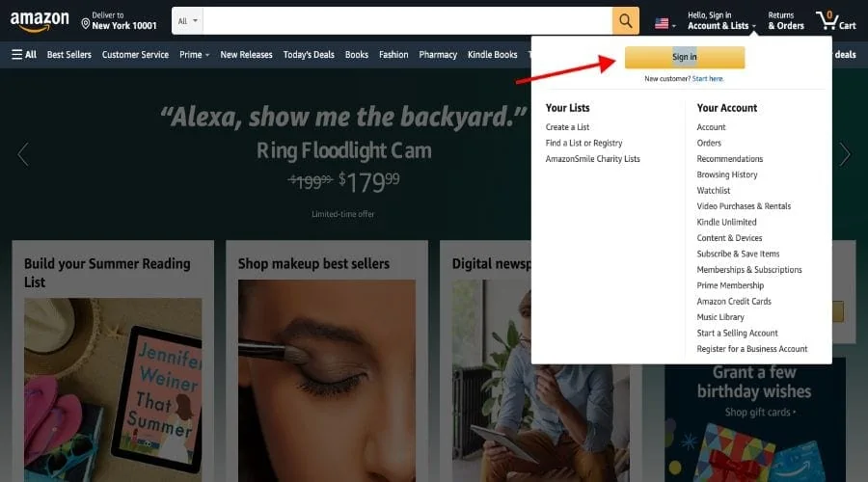Viewport: 868px width, 482px height.
Task: Click the Ring Floodlight Cam banner title
Action: point(343,150)
